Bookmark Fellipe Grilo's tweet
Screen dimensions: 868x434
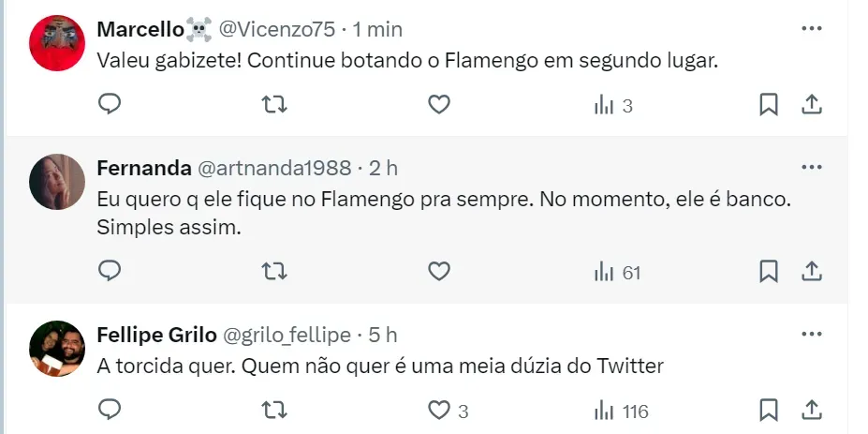pos(768,411)
